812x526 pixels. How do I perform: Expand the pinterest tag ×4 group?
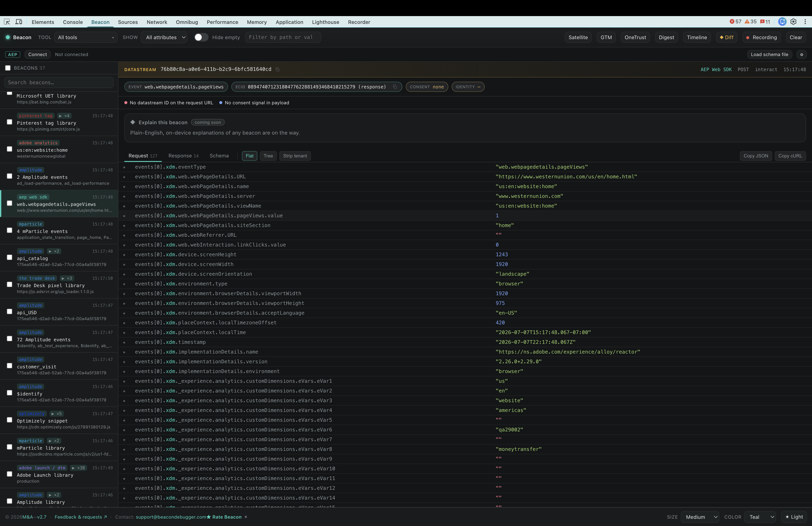64,116
